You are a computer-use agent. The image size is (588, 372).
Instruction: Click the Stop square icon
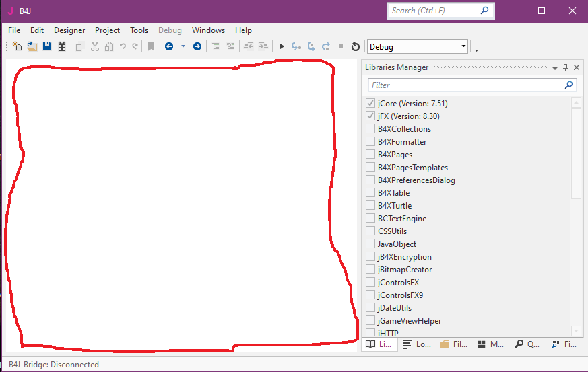point(341,46)
